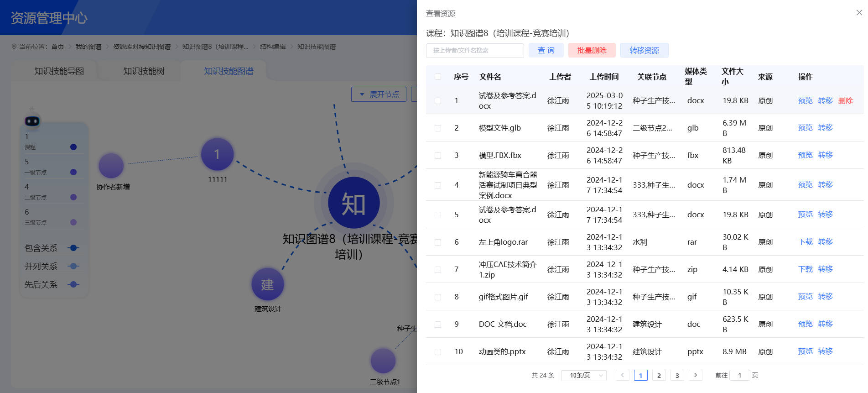The width and height of the screenshot is (868, 393).
Task: Tick checkbox for 新能源骑车离合器 docx row
Action: pos(438,185)
